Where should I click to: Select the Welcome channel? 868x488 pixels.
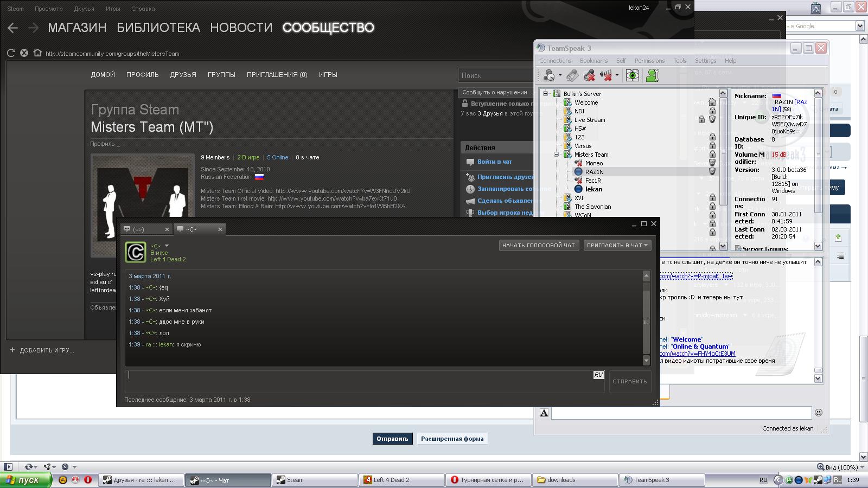pyautogui.click(x=586, y=102)
